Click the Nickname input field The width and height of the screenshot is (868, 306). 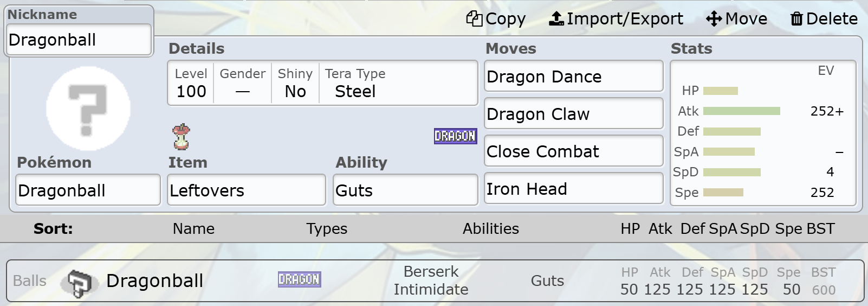click(79, 40)
